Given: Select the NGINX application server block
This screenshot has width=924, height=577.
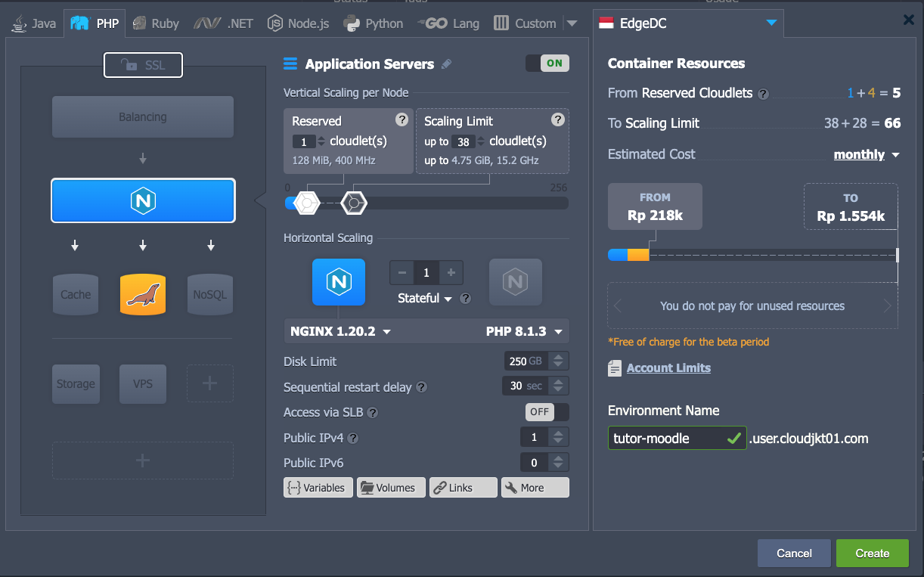Looking at the screenshot, I should click(x=143, y=200).
